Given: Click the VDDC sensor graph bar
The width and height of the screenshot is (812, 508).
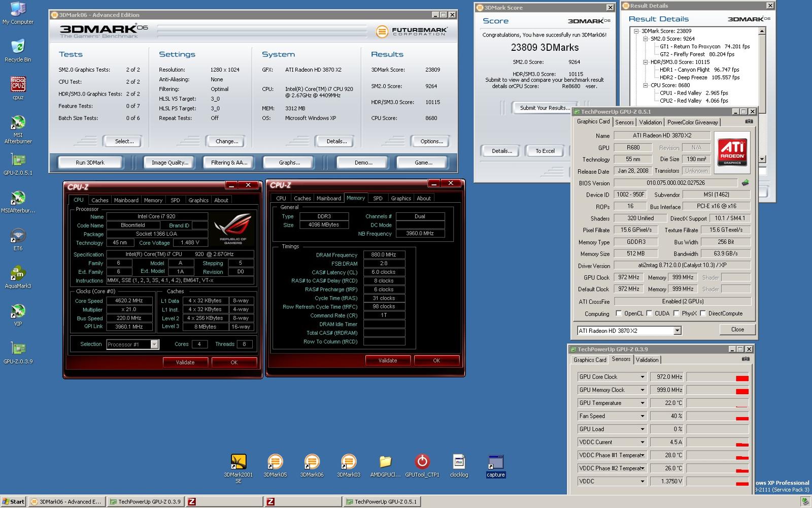Looking at the screenshot, I should 718,481.
